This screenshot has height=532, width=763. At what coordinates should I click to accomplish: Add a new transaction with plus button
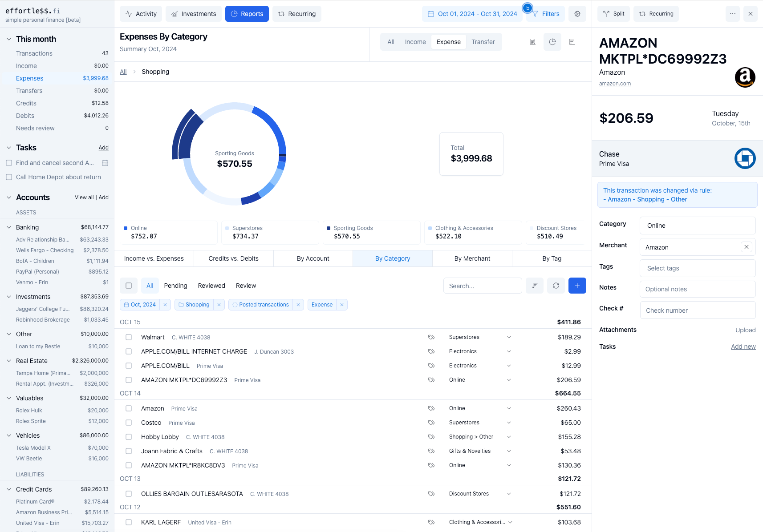click(577, 286)
